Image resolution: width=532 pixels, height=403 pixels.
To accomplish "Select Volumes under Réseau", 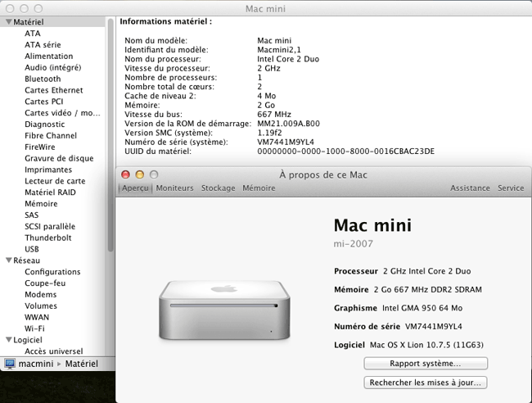I will (x=41, y=306).
